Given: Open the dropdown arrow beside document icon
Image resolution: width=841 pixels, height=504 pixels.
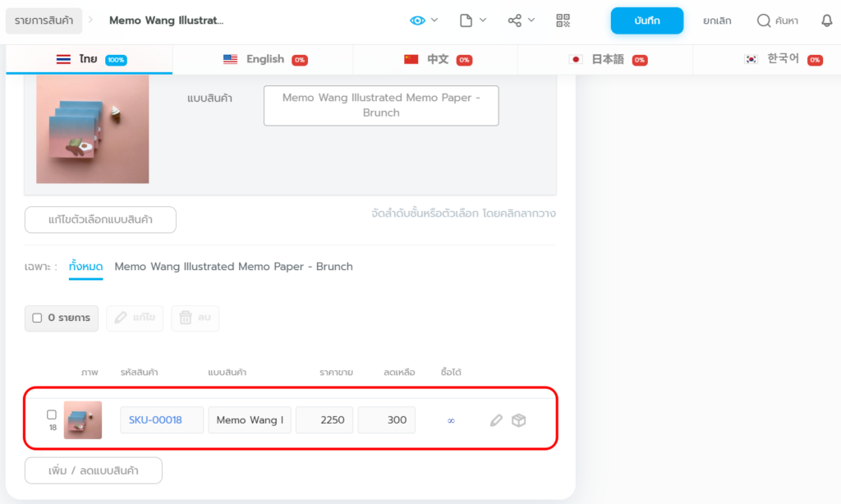Looking at the screenshot, I should [x=483, y=21].
